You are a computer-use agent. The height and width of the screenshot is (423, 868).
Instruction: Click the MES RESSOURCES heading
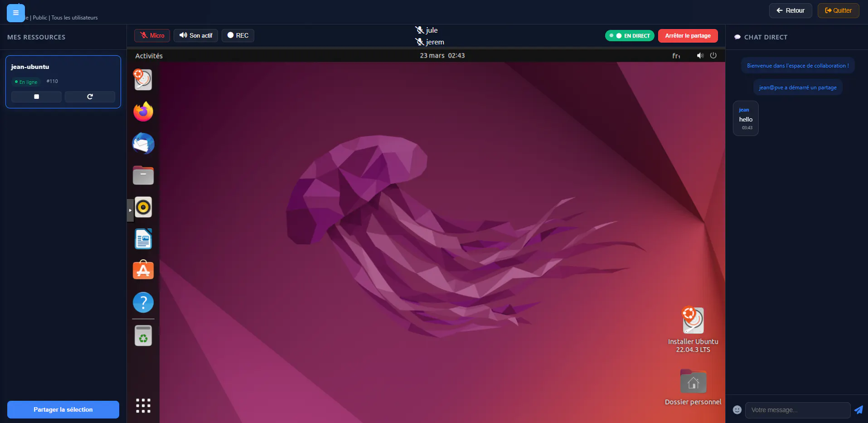[36, 37]
